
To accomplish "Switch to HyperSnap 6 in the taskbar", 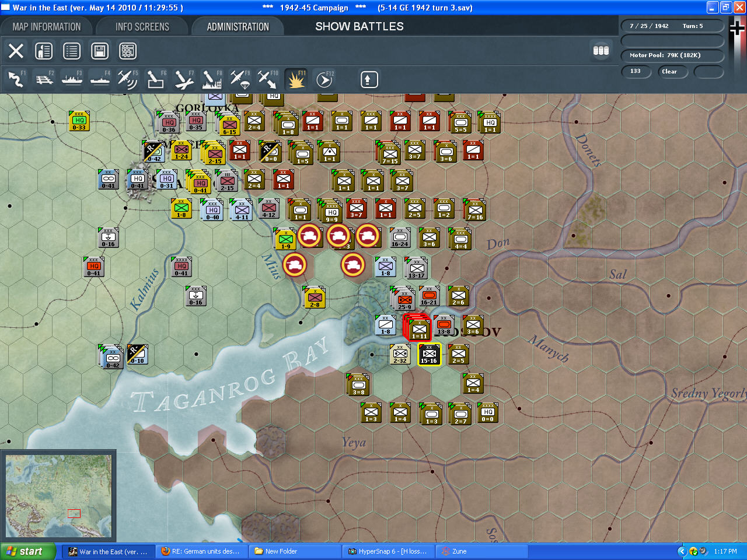I will (388, 551).
